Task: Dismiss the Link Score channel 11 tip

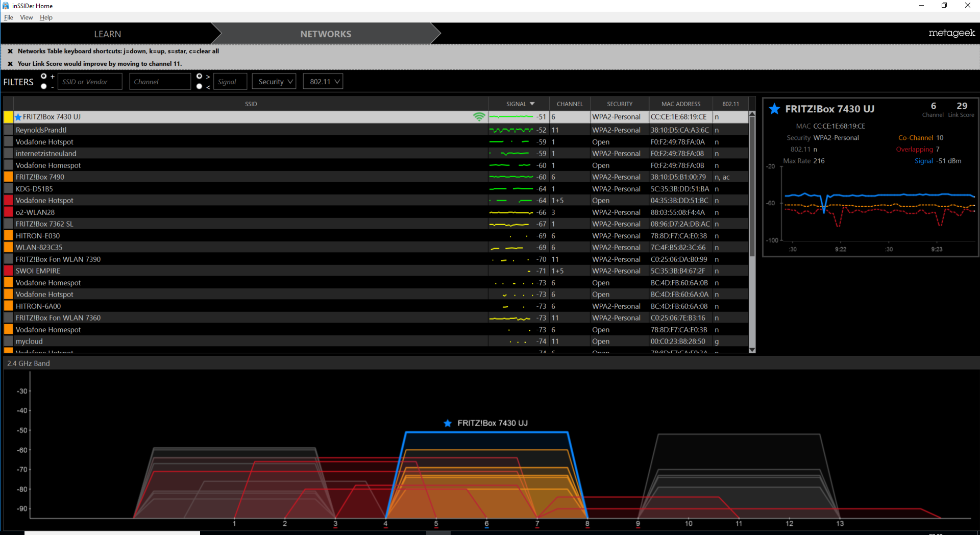Action: click(x=10, y=64)
